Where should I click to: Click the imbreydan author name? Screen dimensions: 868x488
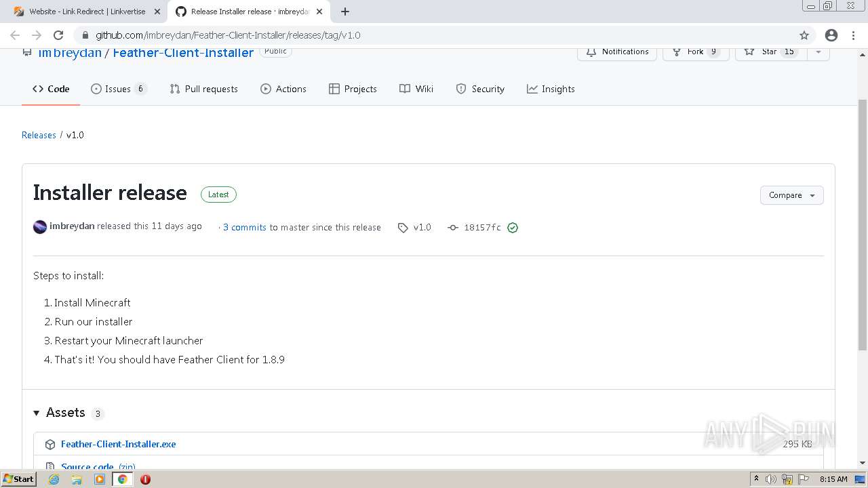[72, 226]
